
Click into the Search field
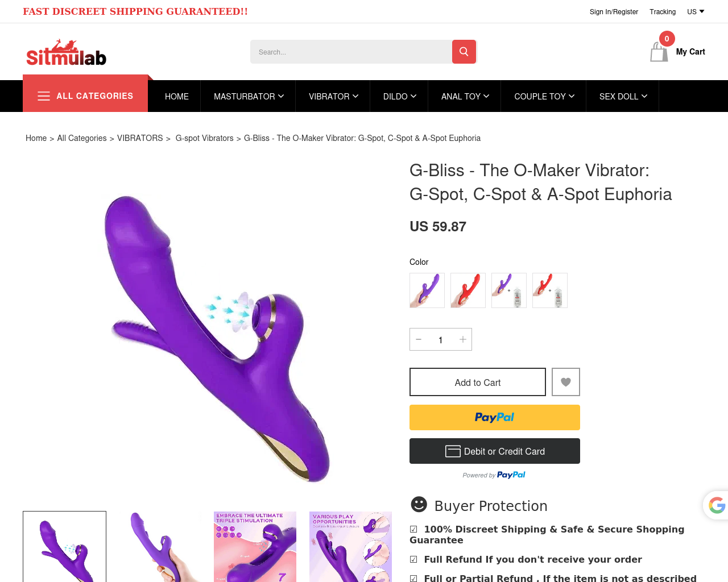click(x=351, y=52)
